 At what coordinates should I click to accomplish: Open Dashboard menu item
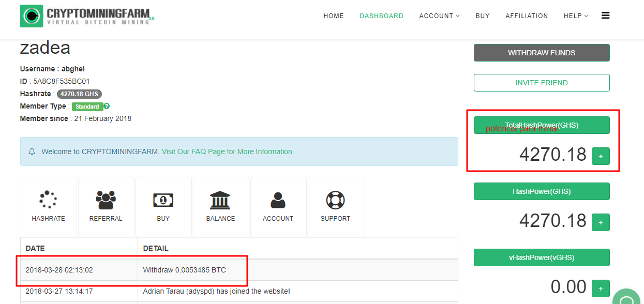(382, 16)
